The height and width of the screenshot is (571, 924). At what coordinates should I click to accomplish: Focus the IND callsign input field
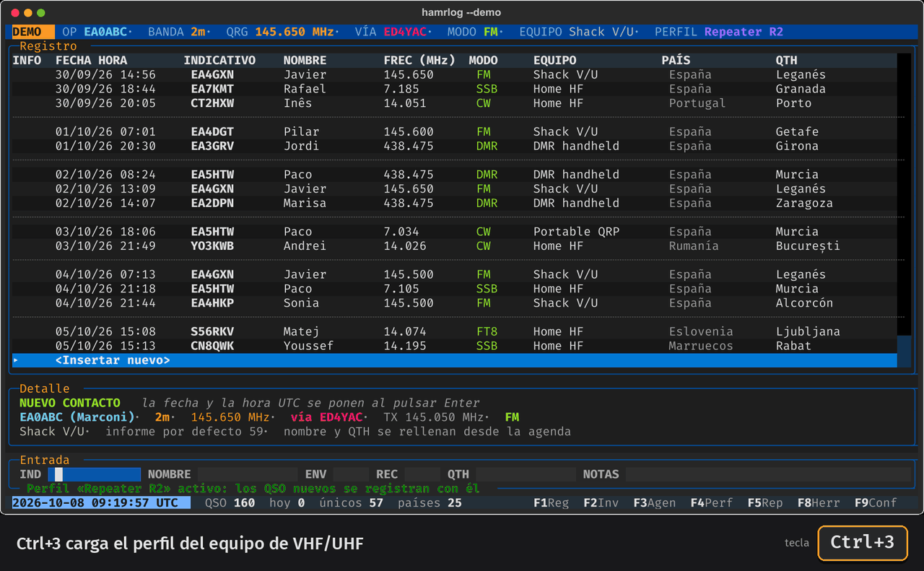(x=94, y=474)
